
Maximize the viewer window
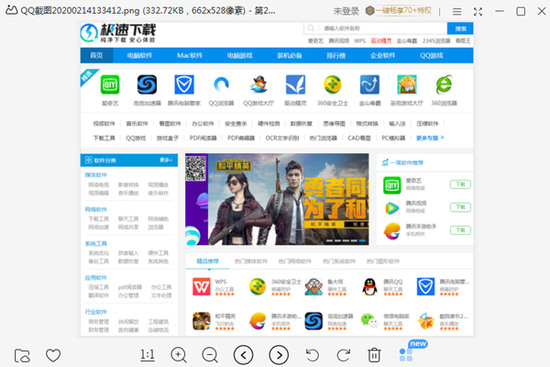tap(521, 12)
